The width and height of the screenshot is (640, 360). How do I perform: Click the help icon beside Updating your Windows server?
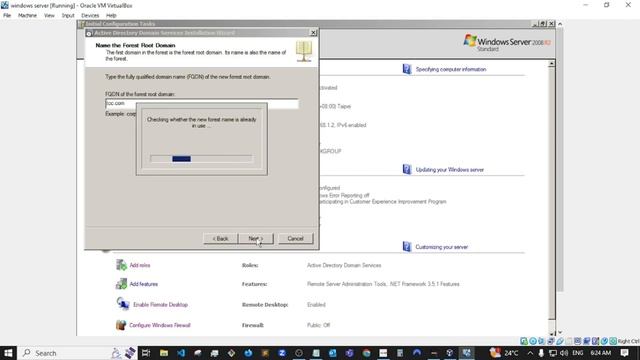[x=407, y=169]
